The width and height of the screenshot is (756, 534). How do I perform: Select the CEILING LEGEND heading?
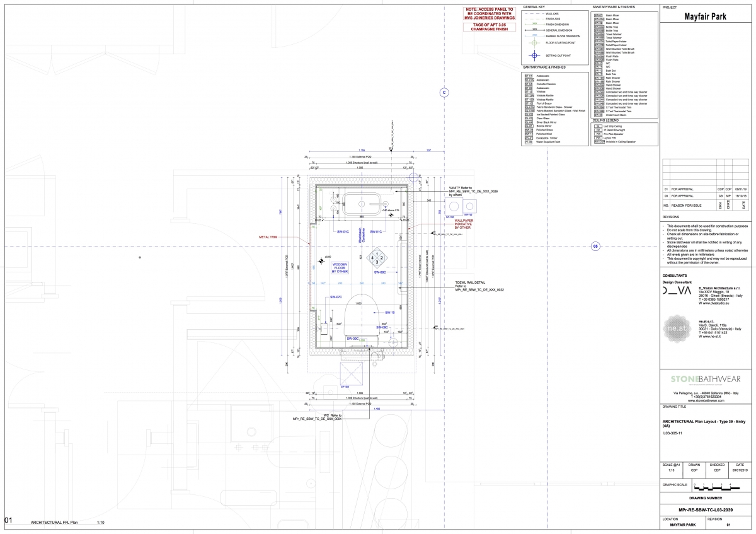[x=605, y=120]
